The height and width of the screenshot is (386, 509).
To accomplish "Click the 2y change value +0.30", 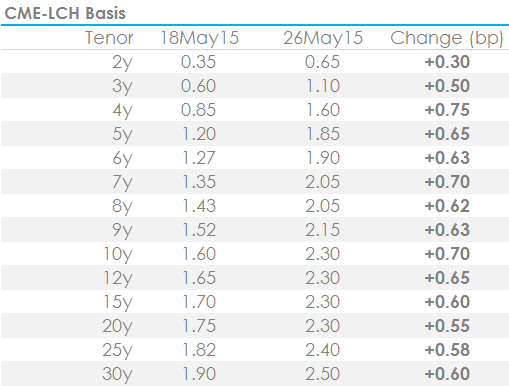I will pos(447,62).
